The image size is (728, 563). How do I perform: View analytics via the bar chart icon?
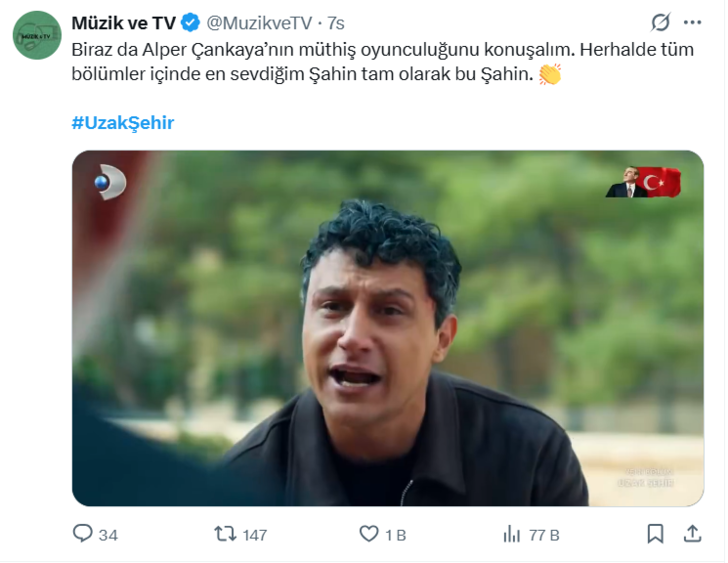(512, 534)
